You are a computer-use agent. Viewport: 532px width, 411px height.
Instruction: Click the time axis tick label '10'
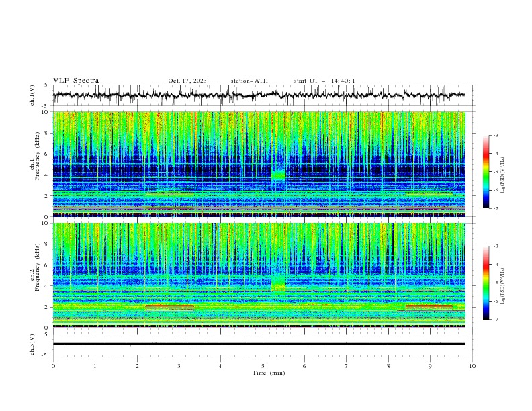click(472, 366)
